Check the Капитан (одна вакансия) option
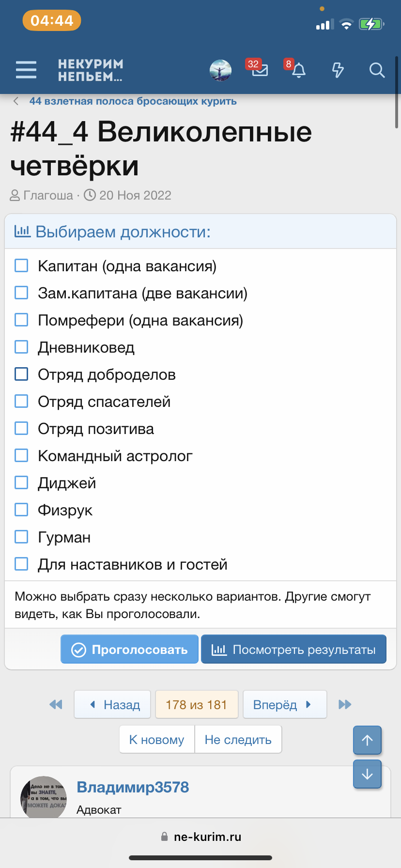This screenshot has height=868, width=401. click(x=21, y=265)
